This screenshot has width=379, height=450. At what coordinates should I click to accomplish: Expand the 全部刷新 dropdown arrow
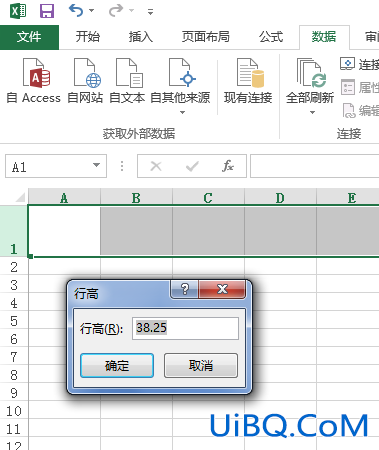[x=312, y=113]
